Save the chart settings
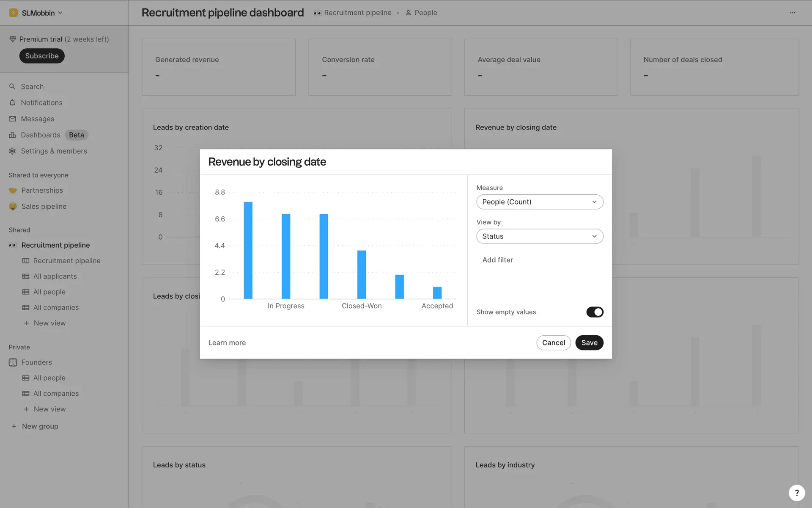 pyautogui.click(x=589, y=343)
